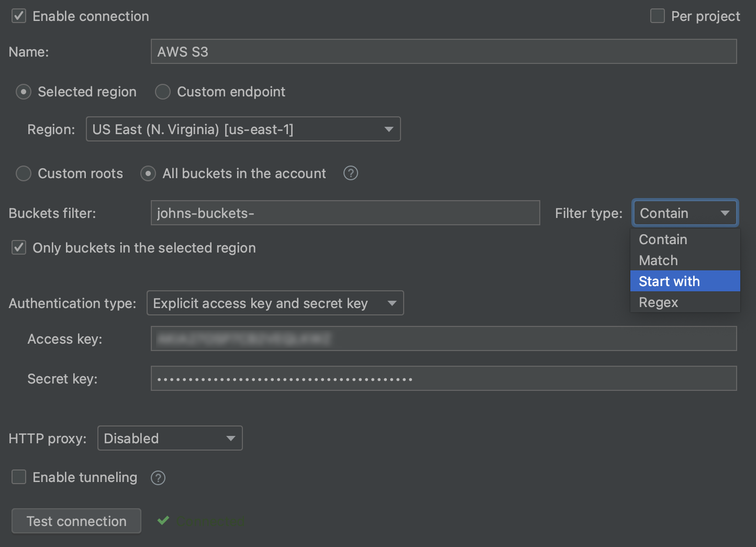
Task: Select Match from the filter type list
Action: click(658, 260)
